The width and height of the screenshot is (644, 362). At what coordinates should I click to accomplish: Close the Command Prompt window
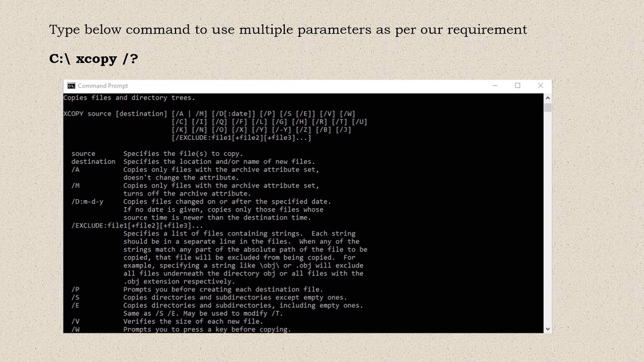(x=540, y=86)
